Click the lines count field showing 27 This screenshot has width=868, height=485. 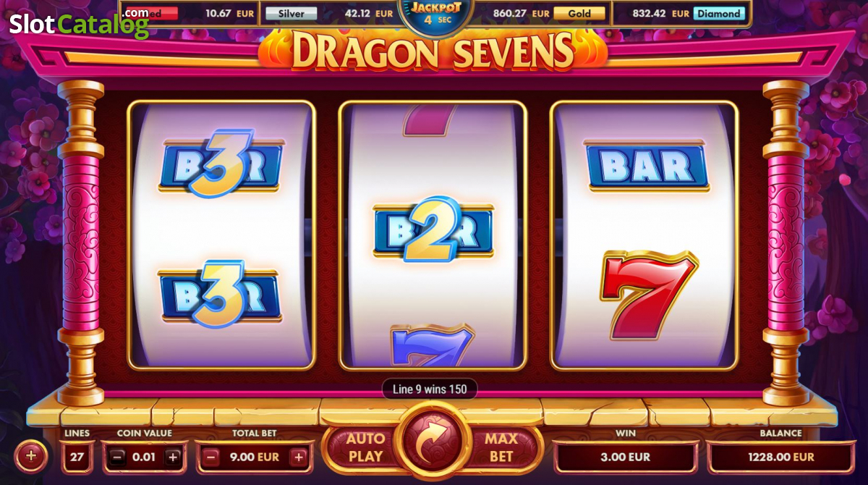click(x=77, y=457)
